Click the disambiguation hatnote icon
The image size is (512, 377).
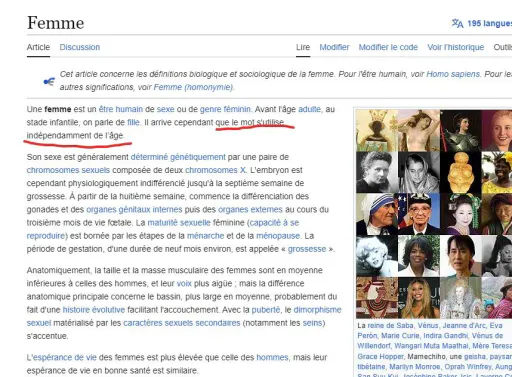pyautogui.click(x=49, y=81)
